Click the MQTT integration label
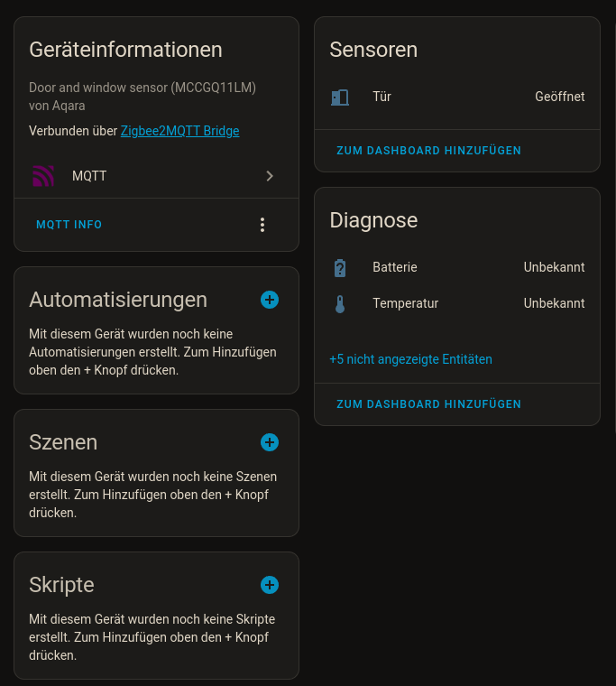Image resolution: width=616 pixels, height=686 pixels. point(89,176)
